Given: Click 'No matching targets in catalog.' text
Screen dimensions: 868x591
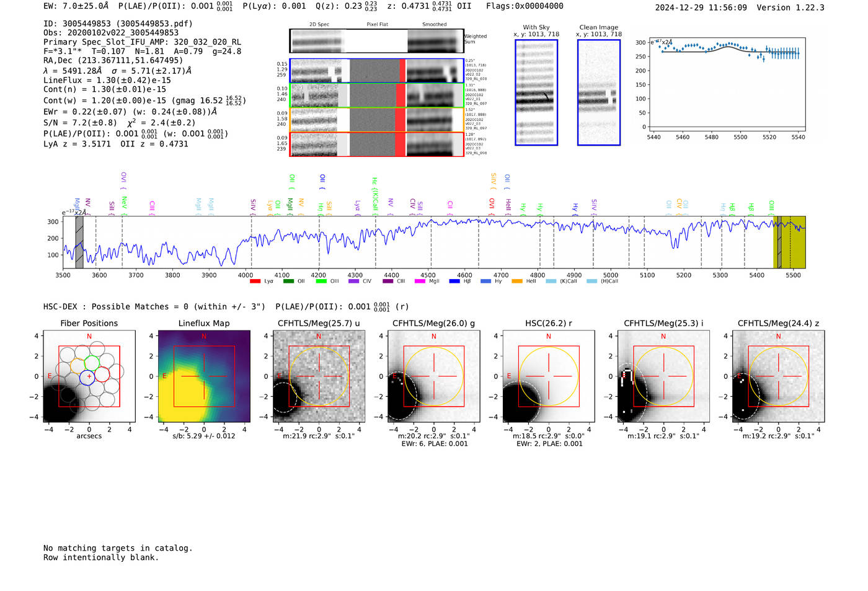Looking at the screenshot, I should [118, 548].
